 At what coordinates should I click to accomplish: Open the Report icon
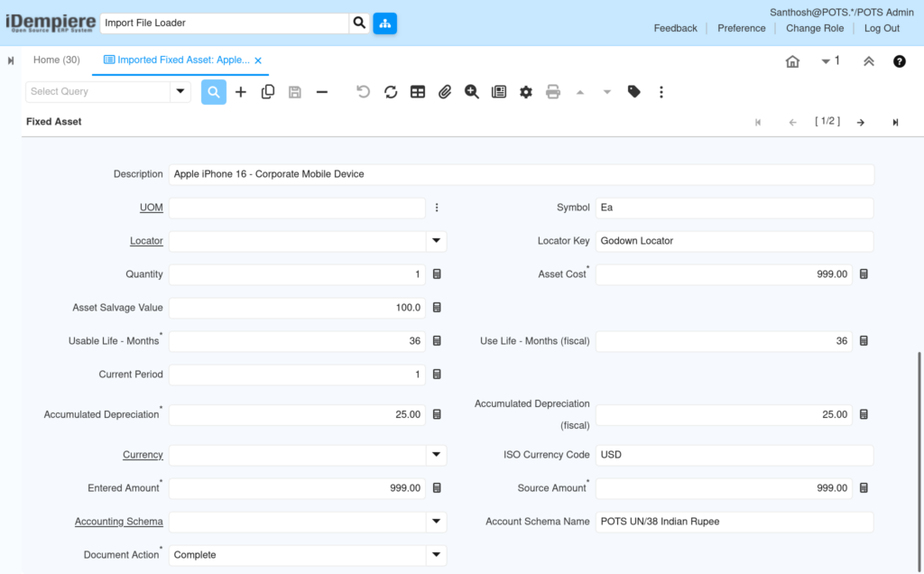click(x=499, y=92)
